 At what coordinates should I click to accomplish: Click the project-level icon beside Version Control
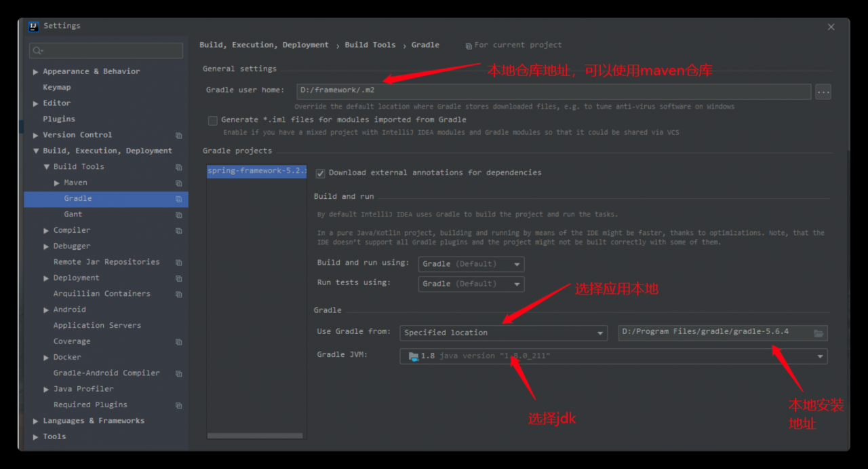tap(179, 135)
